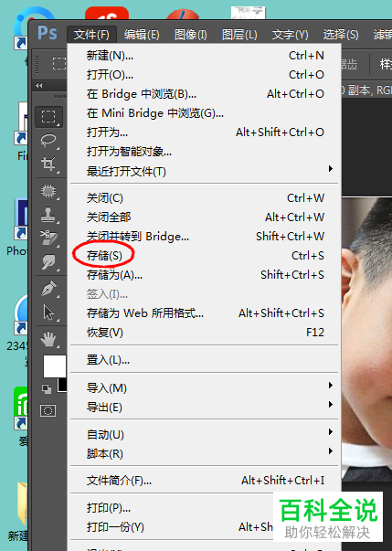
Task: Select 在 Bridge 中浏览(B)...
Action: tap(205, 94)
